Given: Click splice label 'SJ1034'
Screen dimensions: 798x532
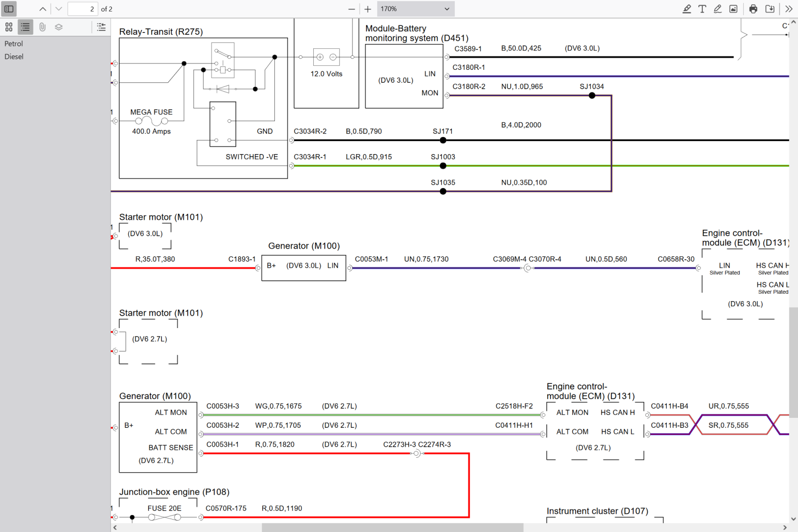Looking at the screenshot, I should point(592,86).
